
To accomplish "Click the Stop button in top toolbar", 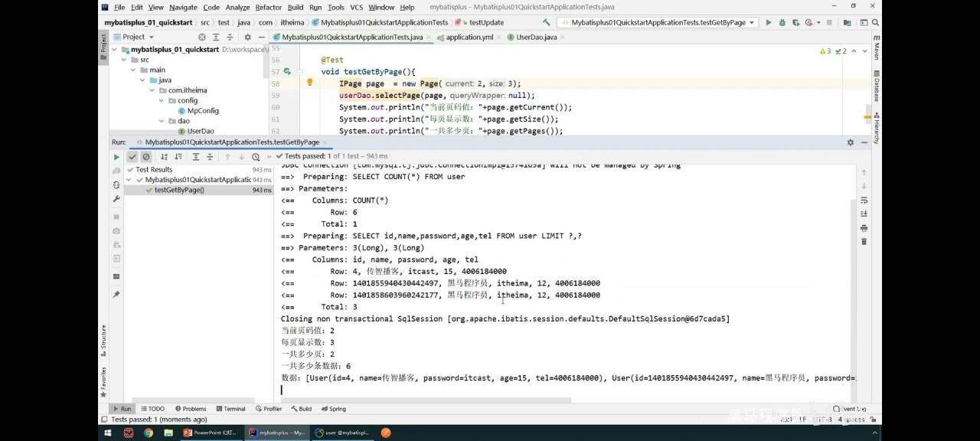I will pos(828,23).
